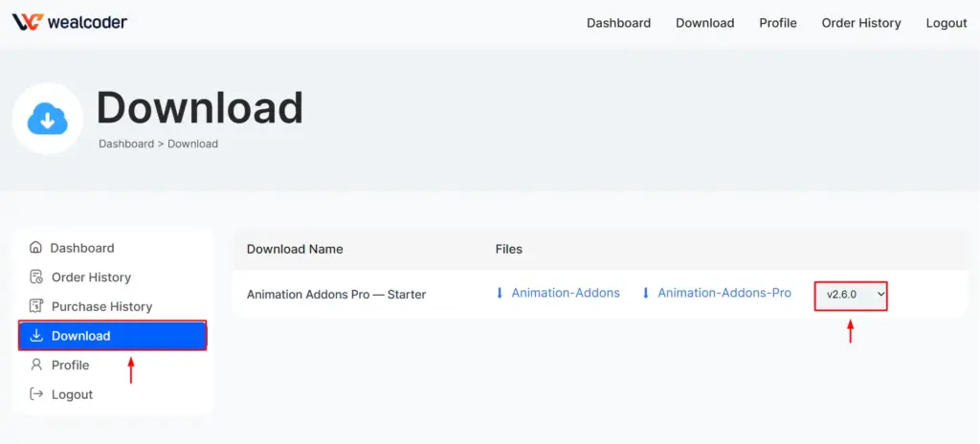The image size is (980, 444).
Task: Open Order History in the top navigation
Action: pos(860,23)
